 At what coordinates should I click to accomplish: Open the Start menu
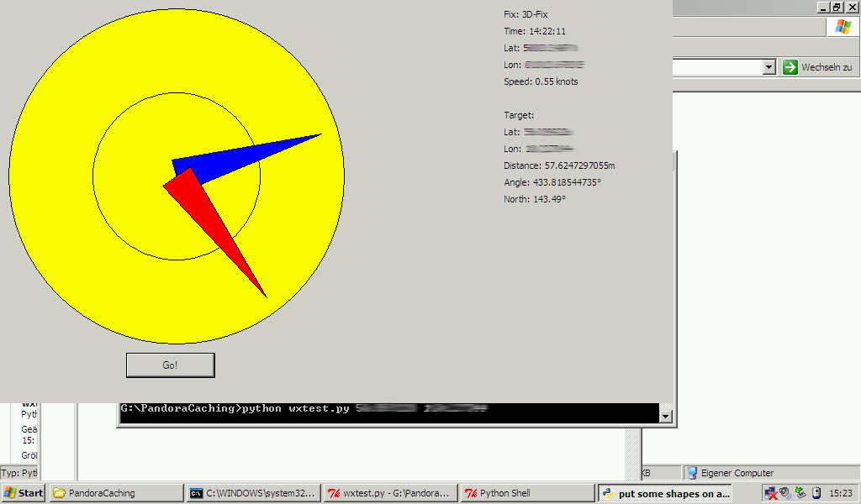[24, 493]
